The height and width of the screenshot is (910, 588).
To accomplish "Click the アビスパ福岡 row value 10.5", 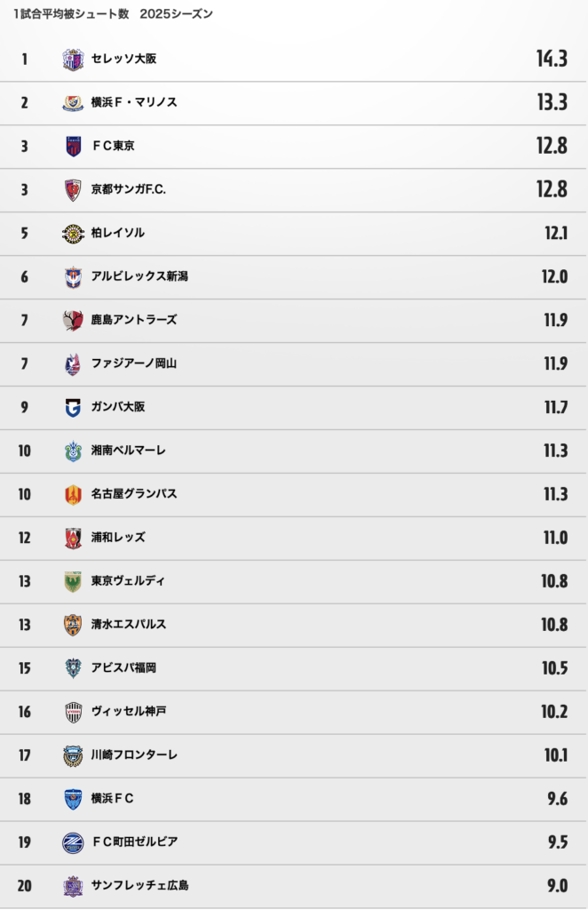I will [554, 668].
